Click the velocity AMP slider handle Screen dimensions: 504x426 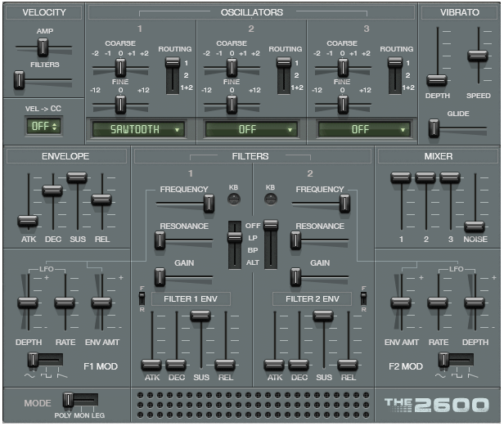[x=43, y=47]
